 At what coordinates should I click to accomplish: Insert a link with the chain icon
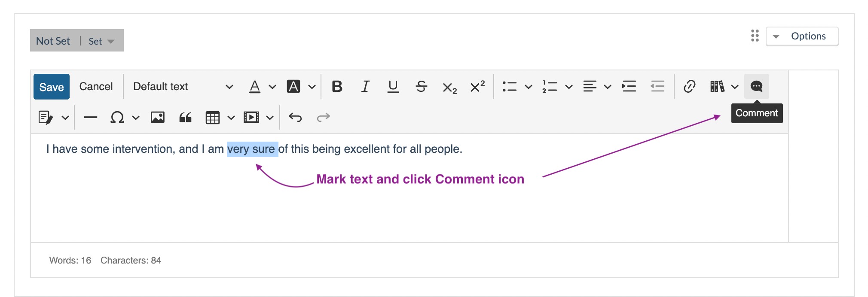tap(689, 86)
